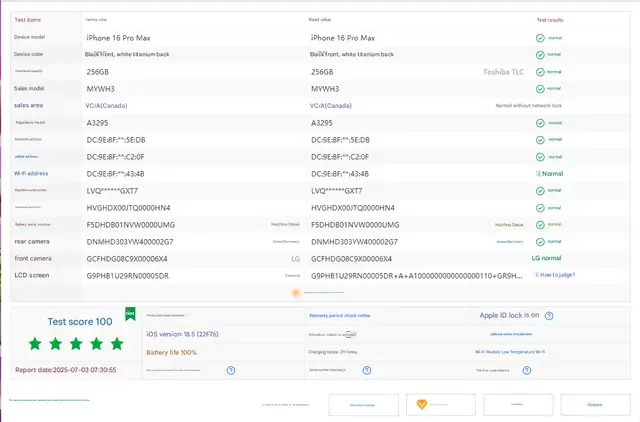Click factory value DC:9E:8F:**:43:4B
The image size is (640, 422).
click(116, 174)
